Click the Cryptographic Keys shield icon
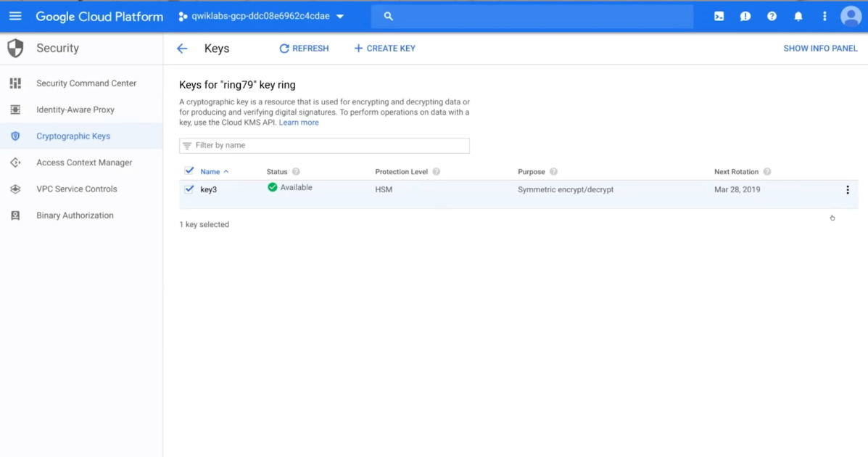868x457 pixels. pos(15,136)
